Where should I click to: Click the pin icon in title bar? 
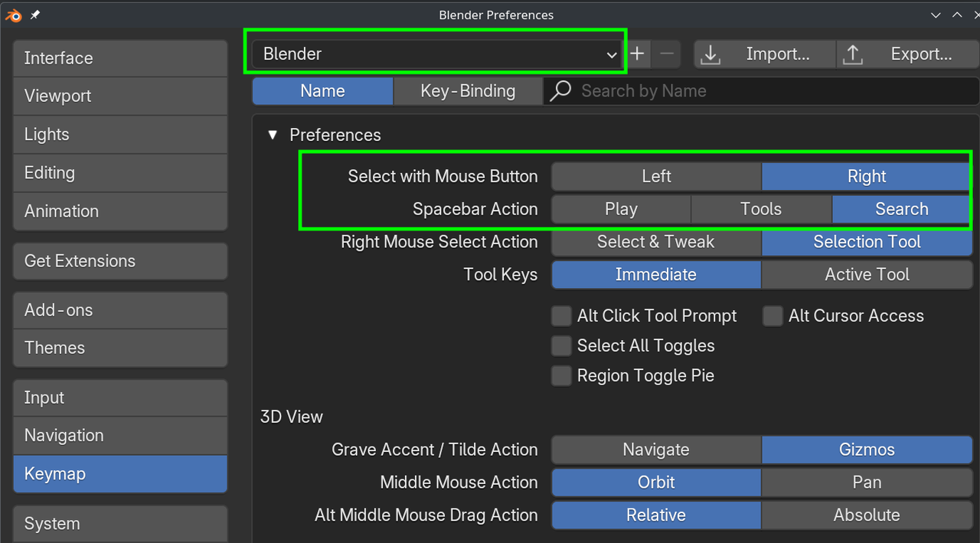35,15
